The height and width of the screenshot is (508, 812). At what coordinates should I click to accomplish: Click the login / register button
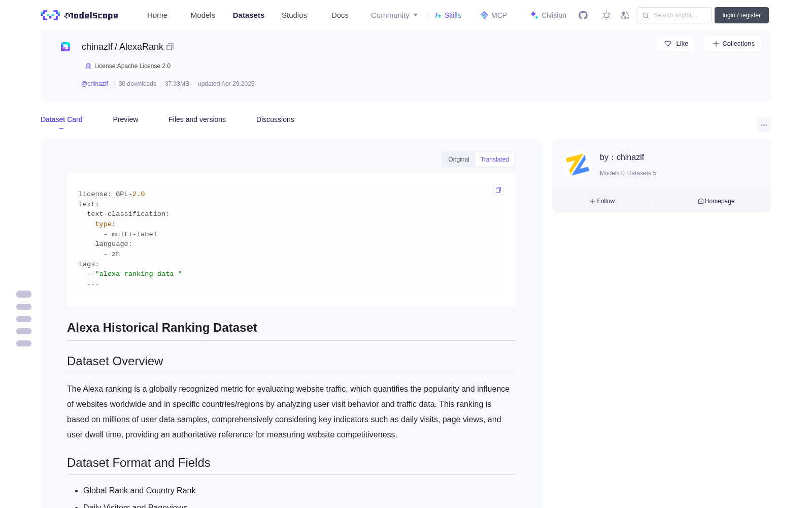pos(741,15)
